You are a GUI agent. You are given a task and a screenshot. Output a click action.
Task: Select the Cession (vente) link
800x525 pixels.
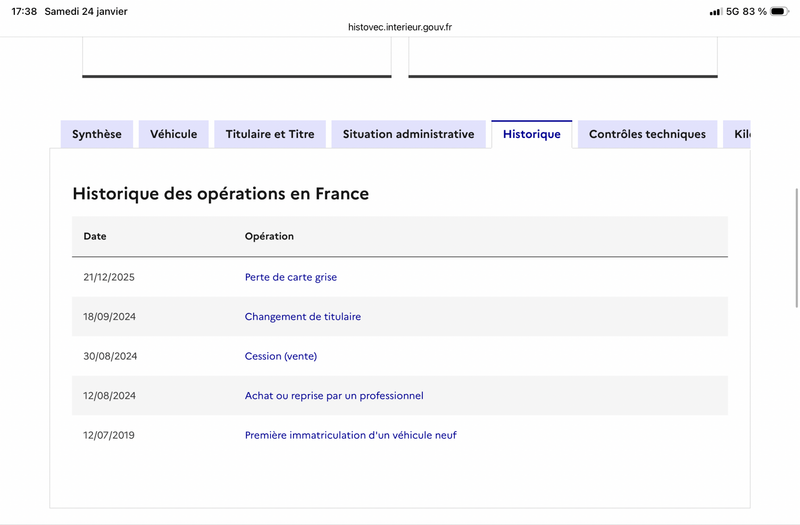[281, 356]
